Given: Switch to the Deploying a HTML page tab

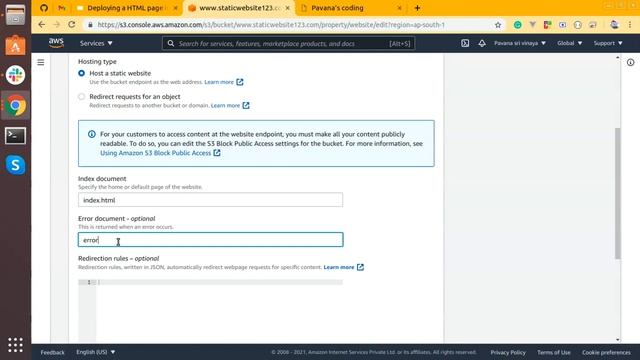Looking at the screenshot, I should pos(127,8).
